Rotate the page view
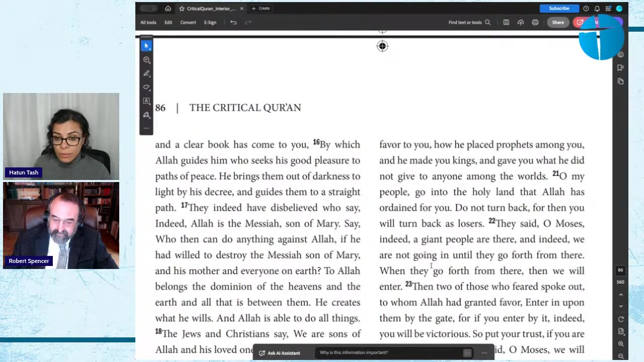The image size is (644, 362). (620, 319)
